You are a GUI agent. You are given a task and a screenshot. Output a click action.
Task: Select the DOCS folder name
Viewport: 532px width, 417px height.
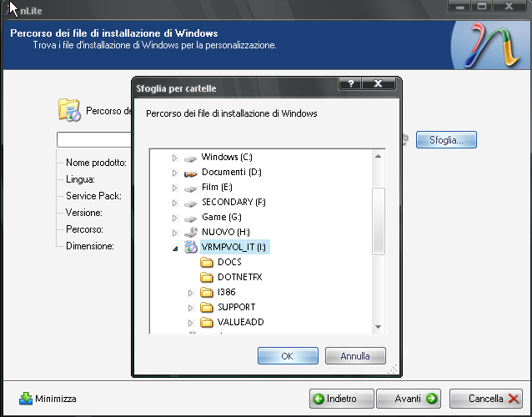[229, 262]
